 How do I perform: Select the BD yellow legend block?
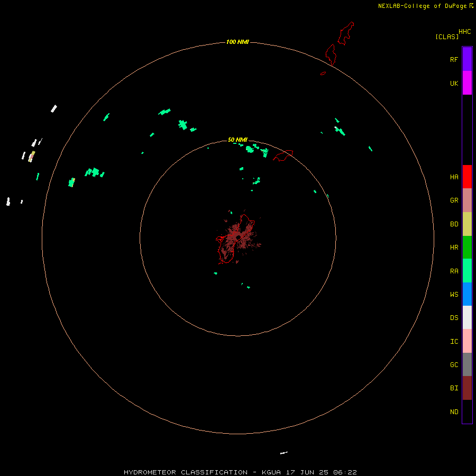(467, 224)
